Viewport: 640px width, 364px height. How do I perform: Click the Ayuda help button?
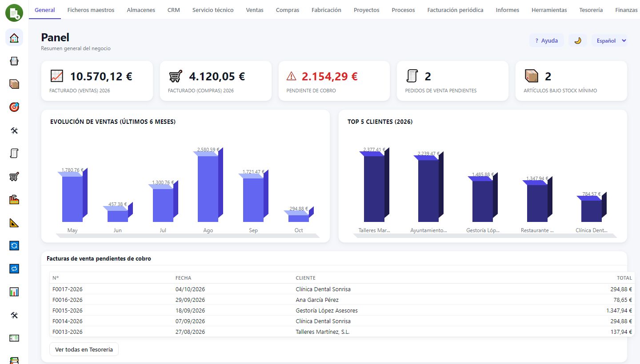click(x=547, y=40)
